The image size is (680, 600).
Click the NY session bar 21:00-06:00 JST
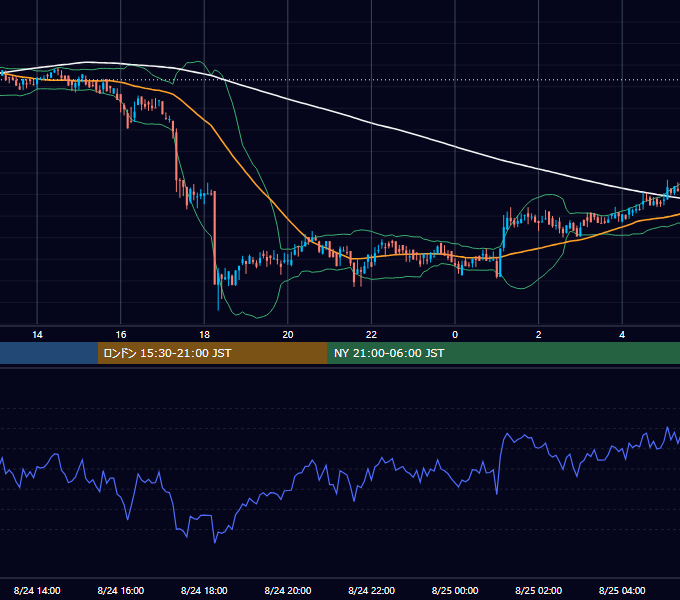click(x=503, y=353)
